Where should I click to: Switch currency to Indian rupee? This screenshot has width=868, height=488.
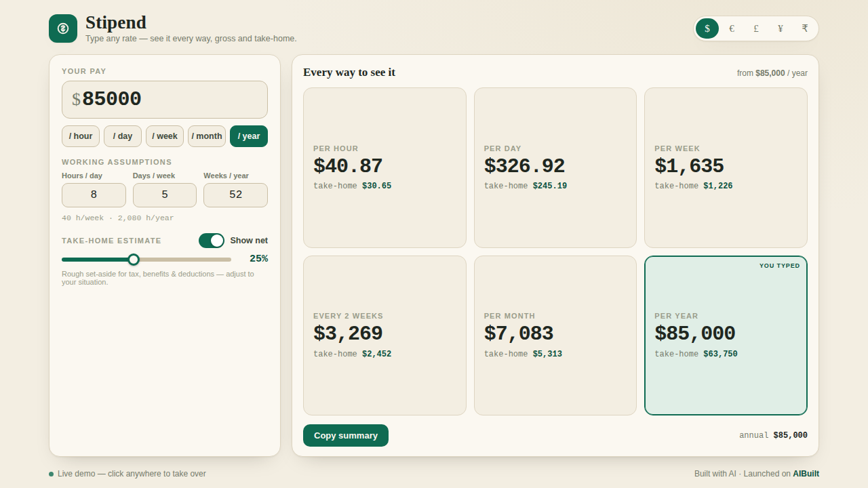coord(805,28)
